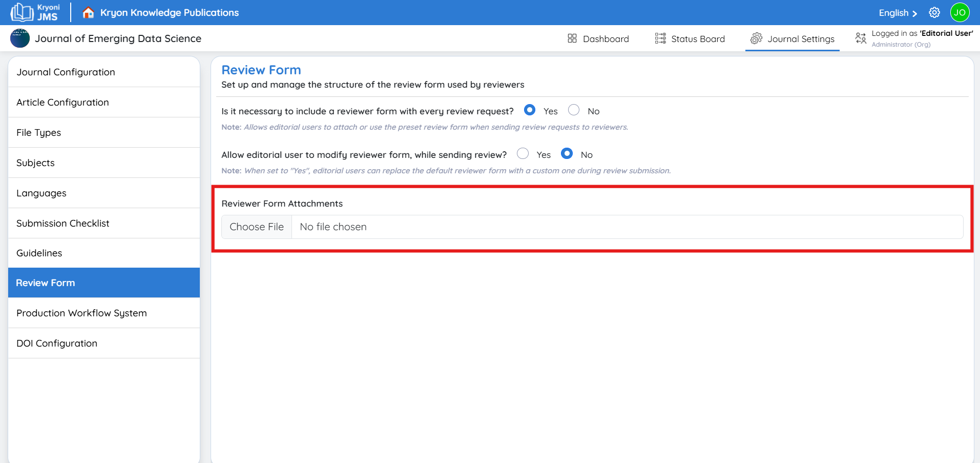Click the Status Board icon
Image resolution: width=980 pixels, height=463 pixels.
(660, 38)
